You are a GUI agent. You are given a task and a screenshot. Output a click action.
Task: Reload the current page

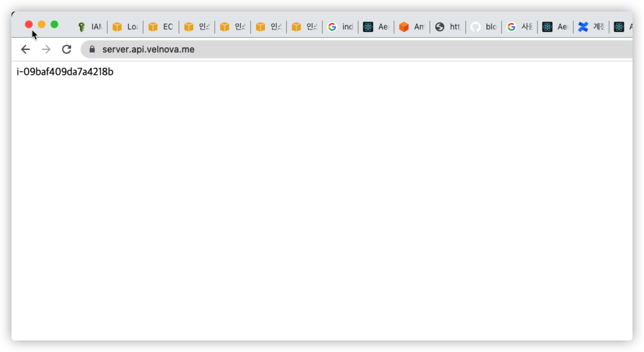click(67, 49)
